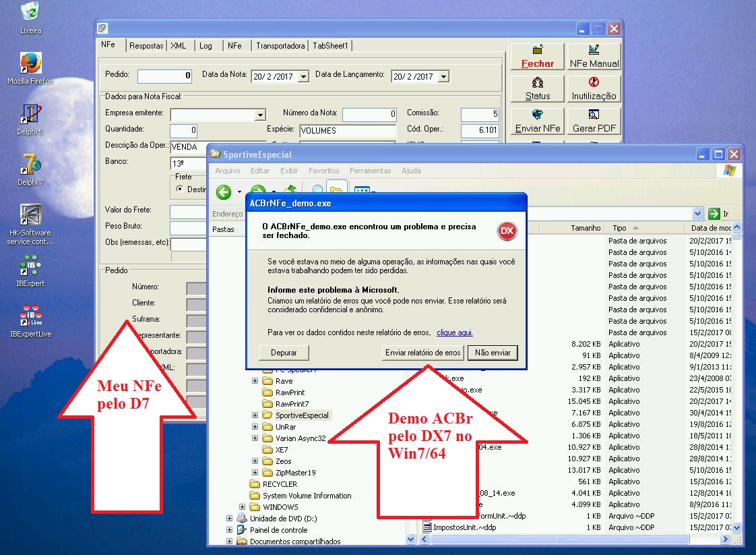
Task: Expand the WINDOWS folder node
Action: pyautogui.click(x=242, y=506)
